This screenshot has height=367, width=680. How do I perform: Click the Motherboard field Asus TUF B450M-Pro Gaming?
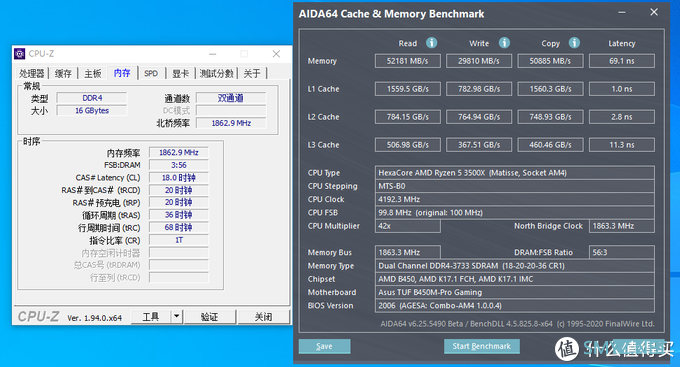pos(515,292)
